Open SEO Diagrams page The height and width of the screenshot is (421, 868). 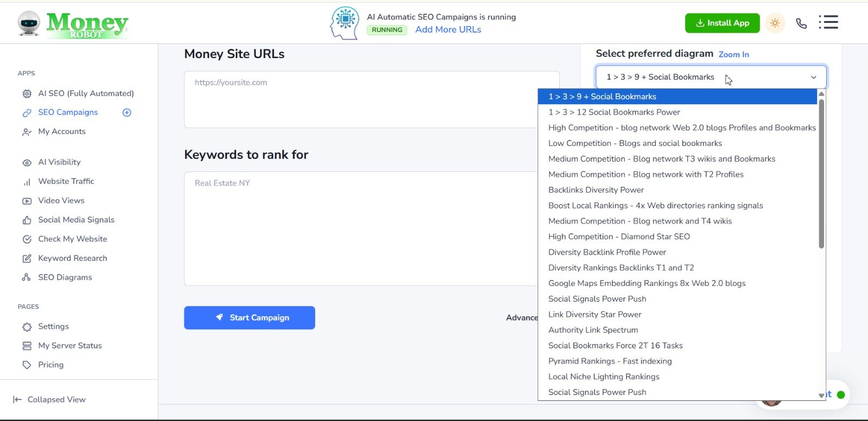65,277
